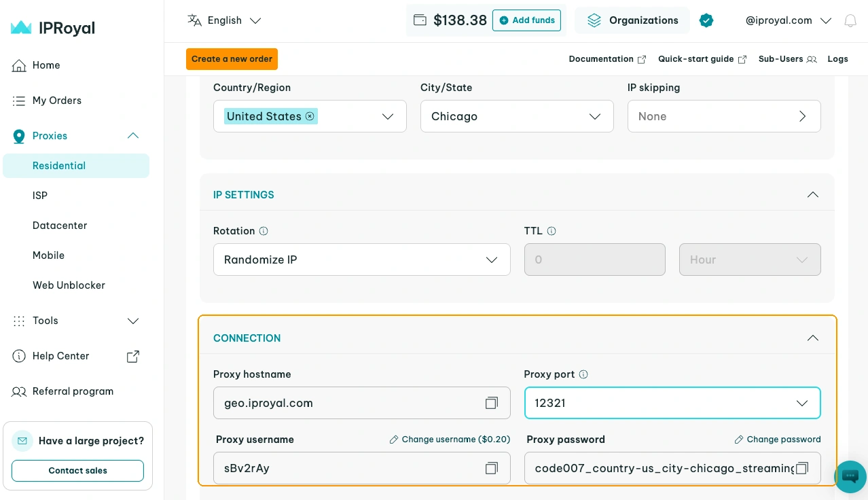Click the verified badge icon
868x500 pixels.
tap(706, 20)
